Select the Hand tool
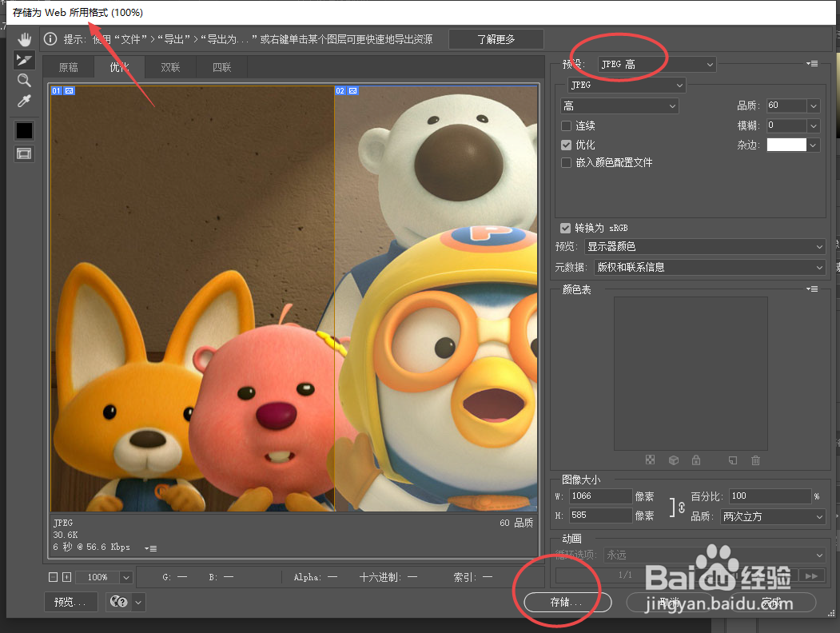 24,40
